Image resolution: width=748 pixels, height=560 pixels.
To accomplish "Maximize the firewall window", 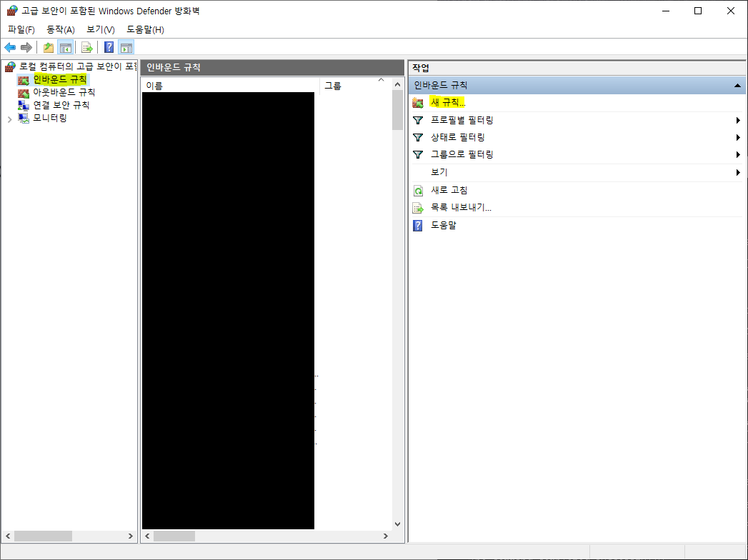I will pyautogui.click(x=698, y=11).
